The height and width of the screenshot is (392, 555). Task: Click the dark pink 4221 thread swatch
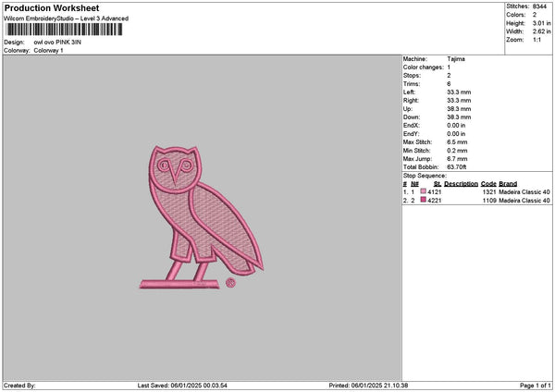tap(423, 200)
